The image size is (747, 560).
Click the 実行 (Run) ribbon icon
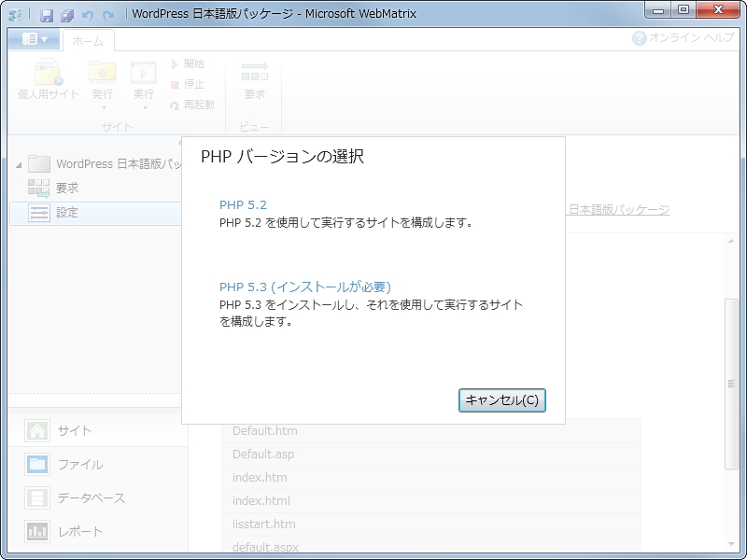(142, 75)
